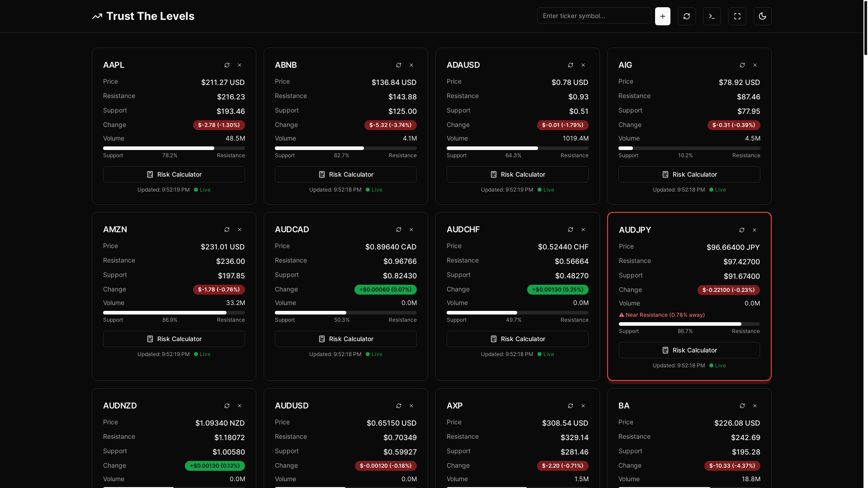Remove the AXP card
The width and height of the screenshot is (868, 488).
tap(583, 406)
